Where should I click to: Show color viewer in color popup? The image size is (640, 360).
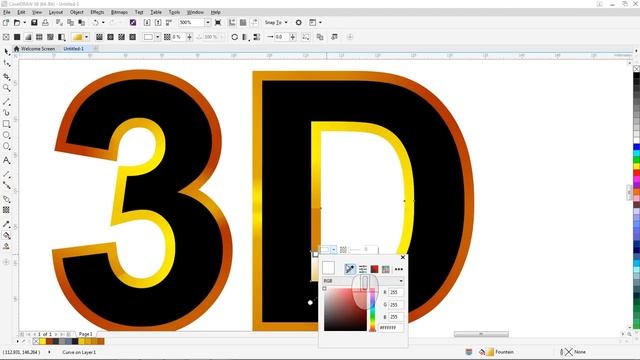pyautogui.click(x=374, y=269)
